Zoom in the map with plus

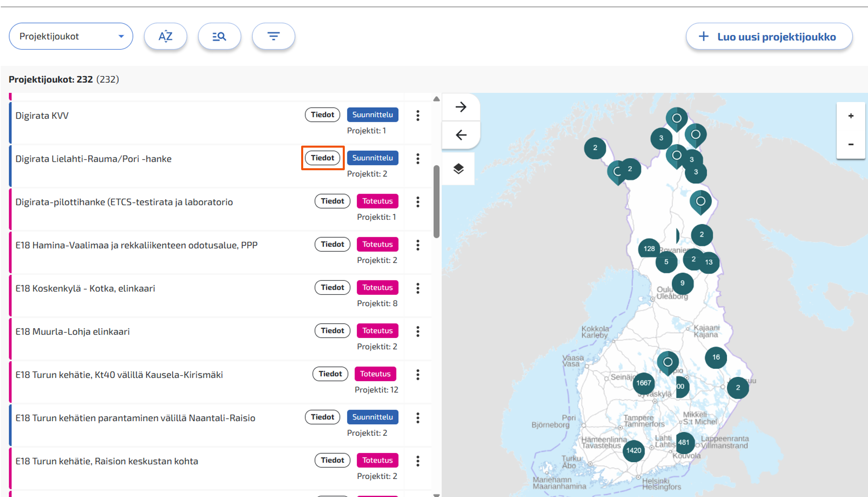point(851,116)
